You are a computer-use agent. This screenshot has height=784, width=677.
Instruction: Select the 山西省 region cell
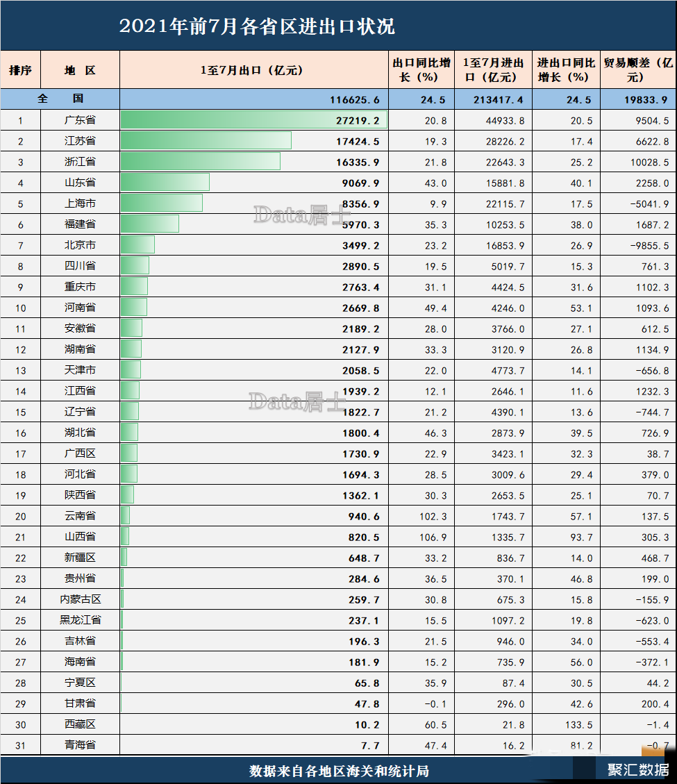click(x=80, y=537)
